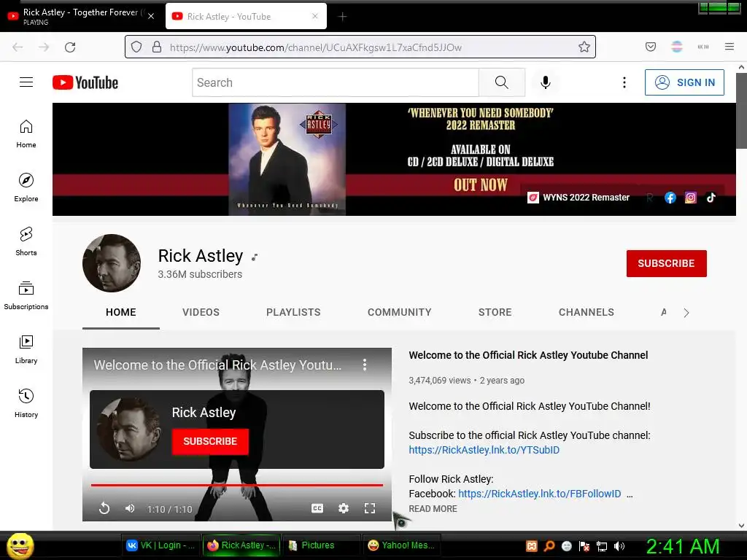The height and width of the screenshot is (560, 747).
Task: Open Explore in the left sidebar
Action: click(x=26, y=187)
